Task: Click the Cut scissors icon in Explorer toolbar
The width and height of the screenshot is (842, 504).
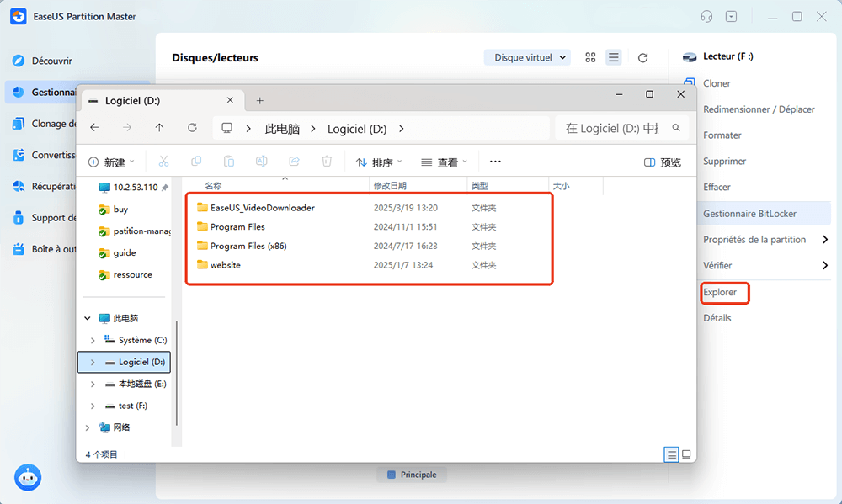Action: coord(164,161)
